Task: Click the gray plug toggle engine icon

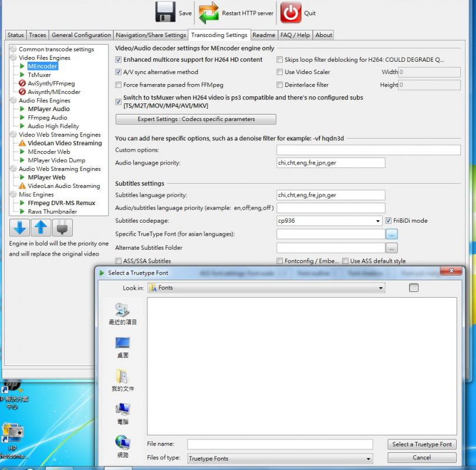Action: coord(62,227)
